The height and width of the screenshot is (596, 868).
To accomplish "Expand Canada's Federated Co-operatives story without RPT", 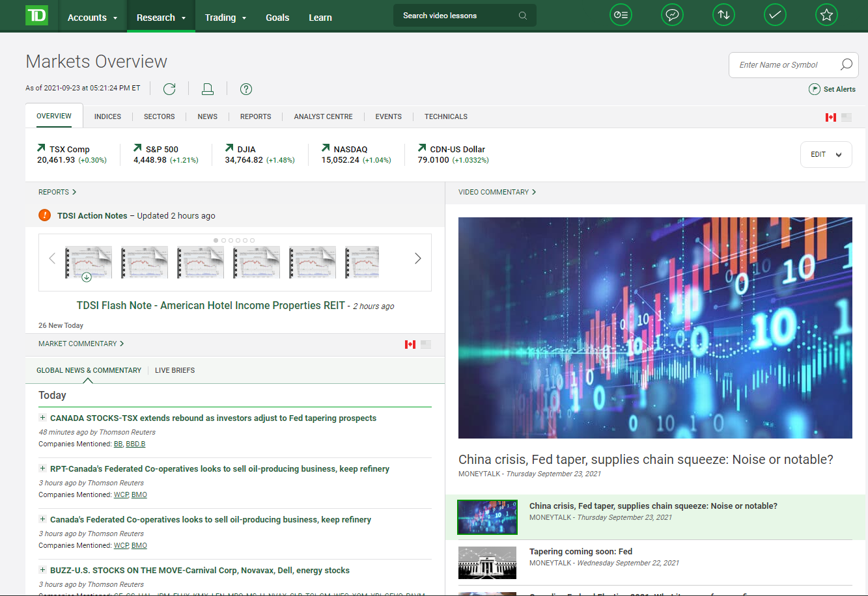I will point(43,519).
